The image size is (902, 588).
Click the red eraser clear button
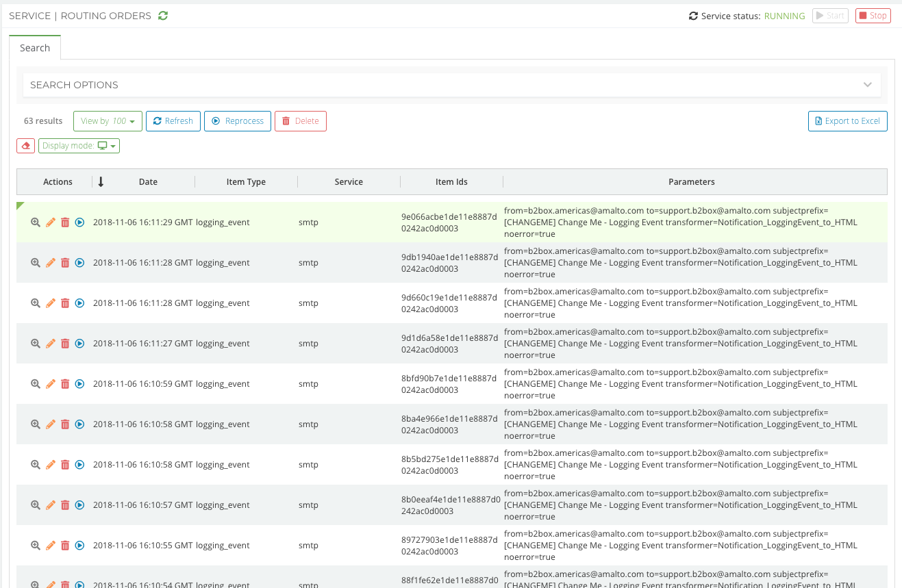point(25,146)
